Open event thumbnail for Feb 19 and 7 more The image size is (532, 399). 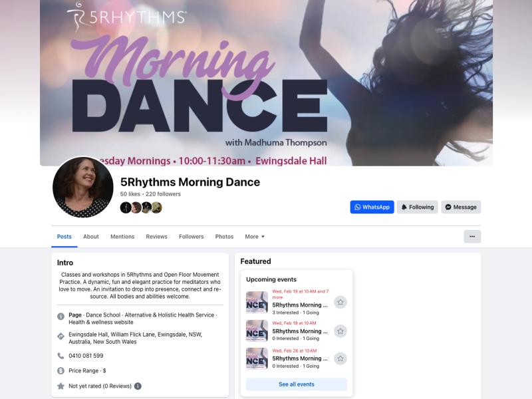point(257,302)
